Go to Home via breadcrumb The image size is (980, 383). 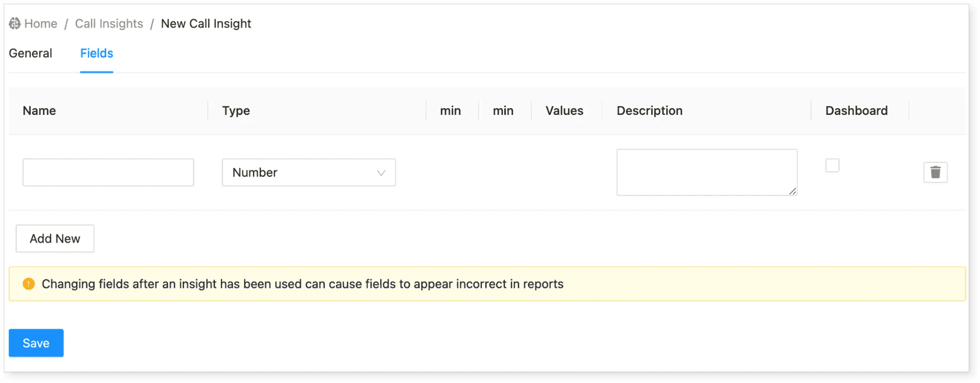click(41, 23)
